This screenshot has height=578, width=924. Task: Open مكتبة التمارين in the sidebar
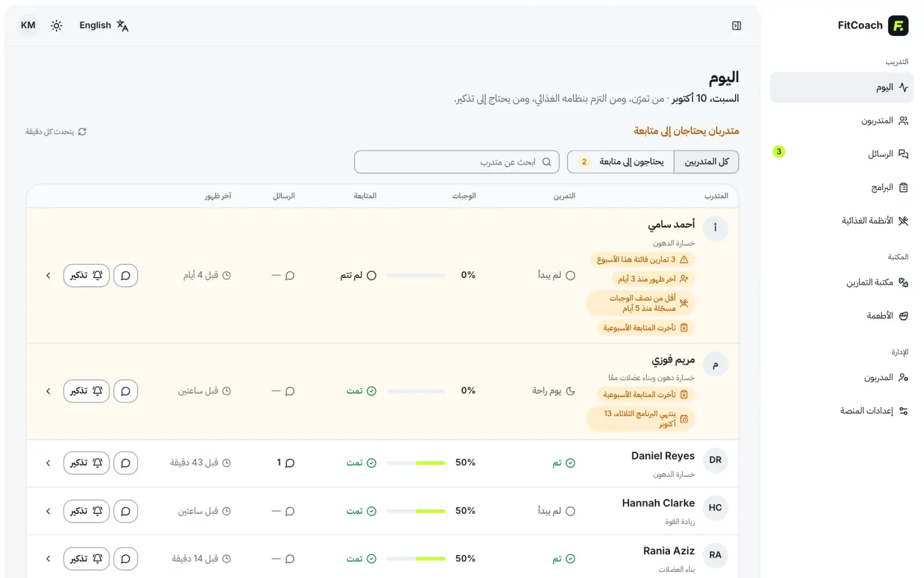coord(841,283)
